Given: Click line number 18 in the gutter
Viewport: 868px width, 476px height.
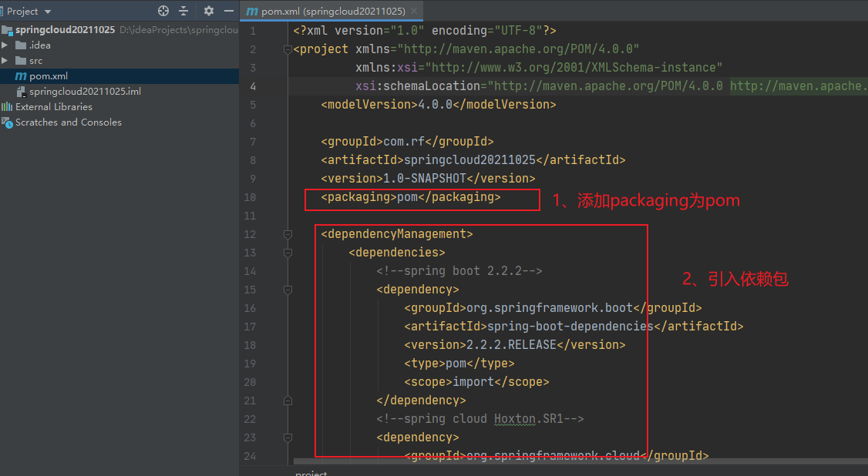Looking at the screenshot, I should (251, 345).
